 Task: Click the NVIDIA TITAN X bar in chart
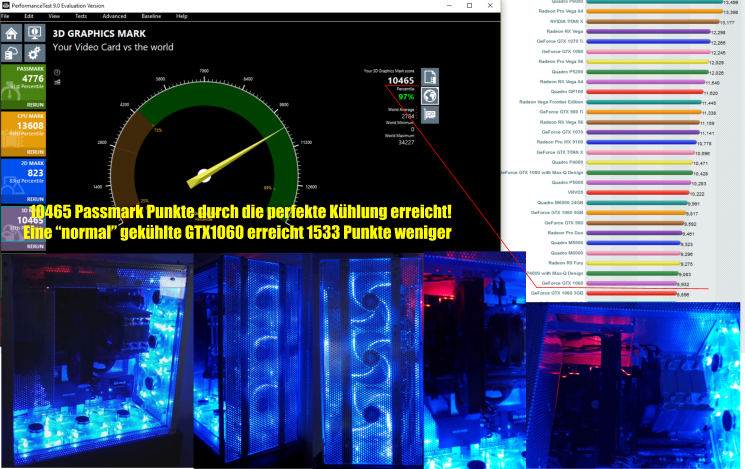[x=653, y=21]
